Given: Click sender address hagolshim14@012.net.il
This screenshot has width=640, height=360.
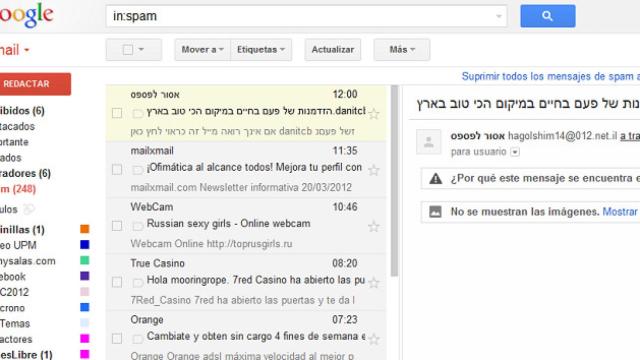Looking at the screenshot, I should (562, 136).
